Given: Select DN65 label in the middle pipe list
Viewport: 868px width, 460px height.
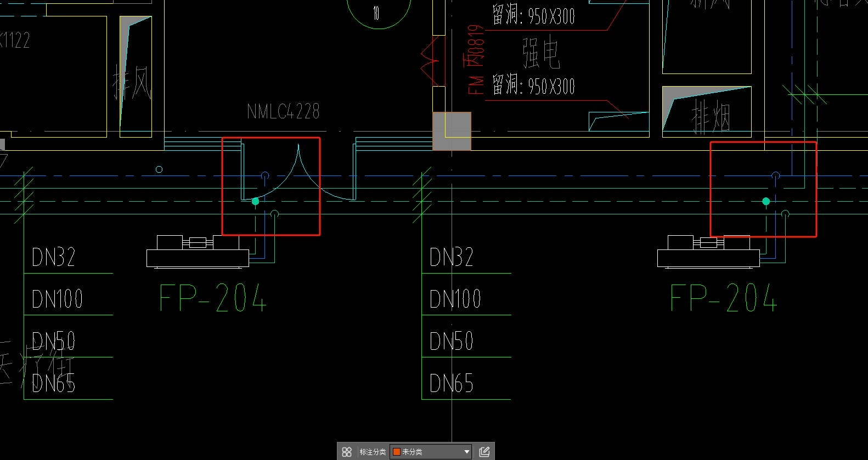Looking at the screenshot, I should coord(451,383).
